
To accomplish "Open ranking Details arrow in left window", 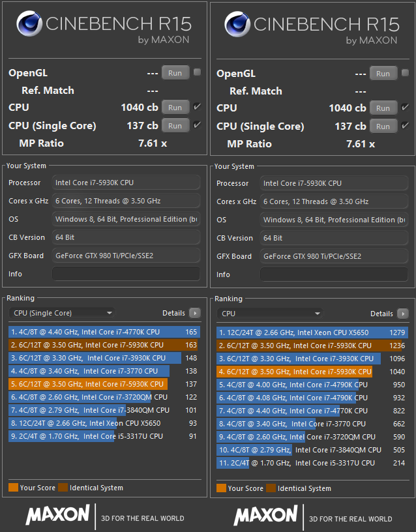I will coord(195,313).
